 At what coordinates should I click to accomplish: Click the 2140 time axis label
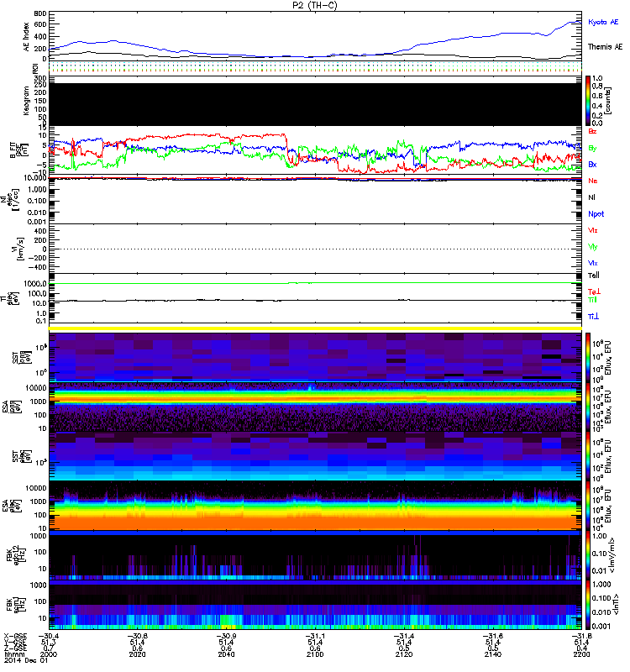493,654
